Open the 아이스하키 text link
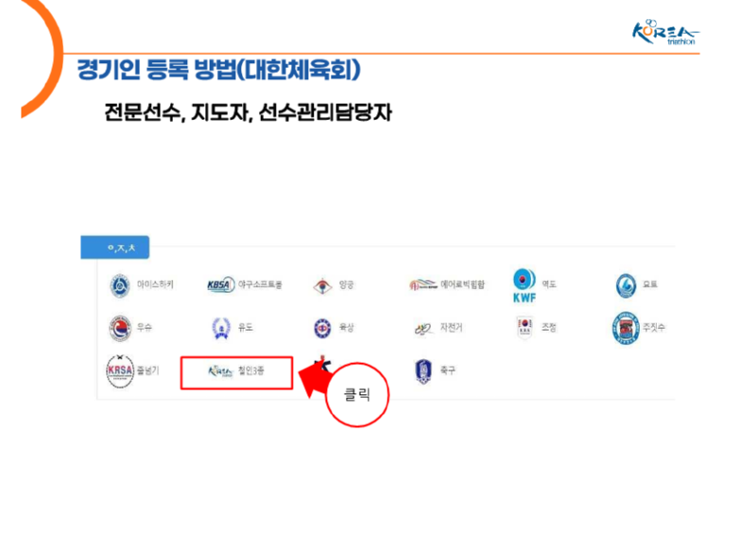Screen dimensions: 756x535 coord(155,285)
